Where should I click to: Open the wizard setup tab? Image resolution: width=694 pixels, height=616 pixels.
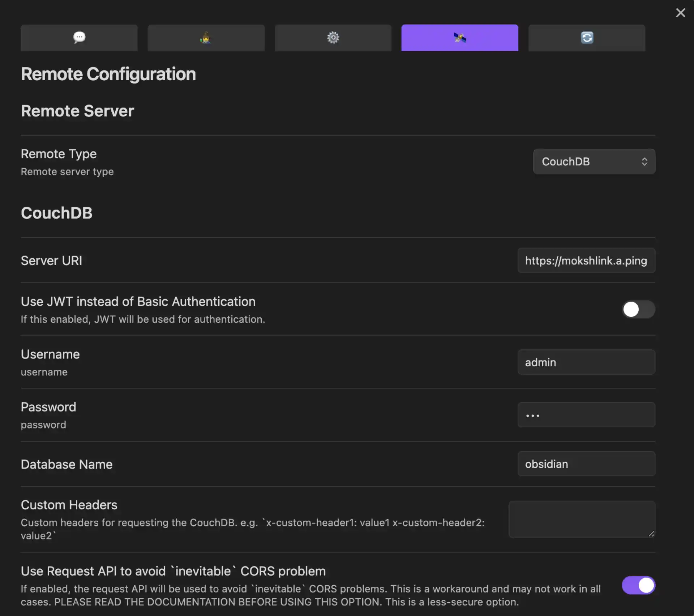click(x=206, y=38)
